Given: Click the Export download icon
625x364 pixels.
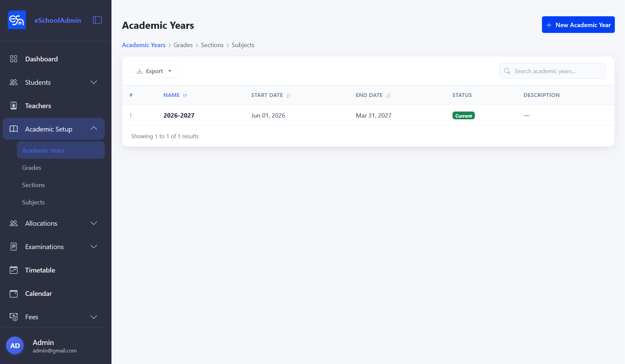Looking at the screenshot, I should (139, 71).
